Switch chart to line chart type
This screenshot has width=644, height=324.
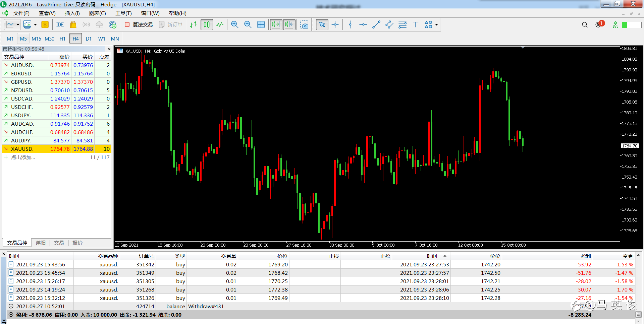220,25
